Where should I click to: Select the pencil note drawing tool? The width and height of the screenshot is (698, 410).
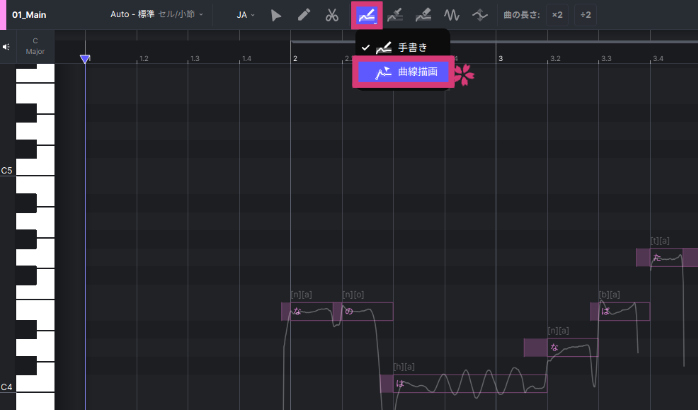click(x=304, y=16)
